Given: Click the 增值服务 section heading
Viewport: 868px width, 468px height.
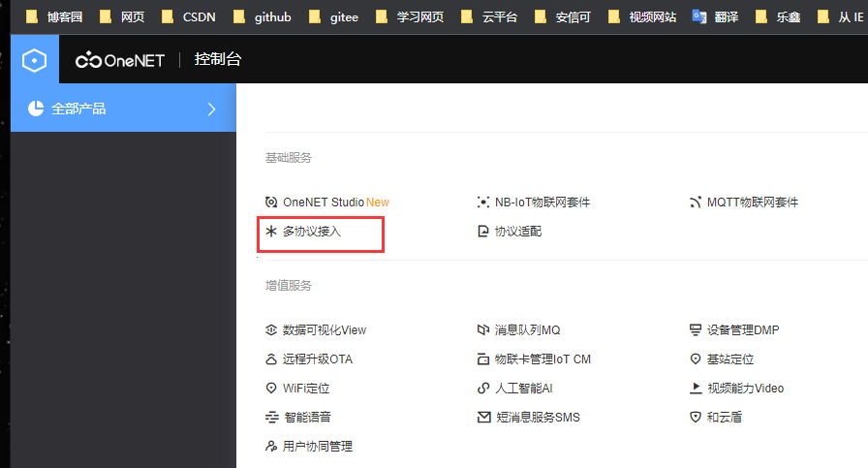Looking at the screenshot, I should click(289, 285).
